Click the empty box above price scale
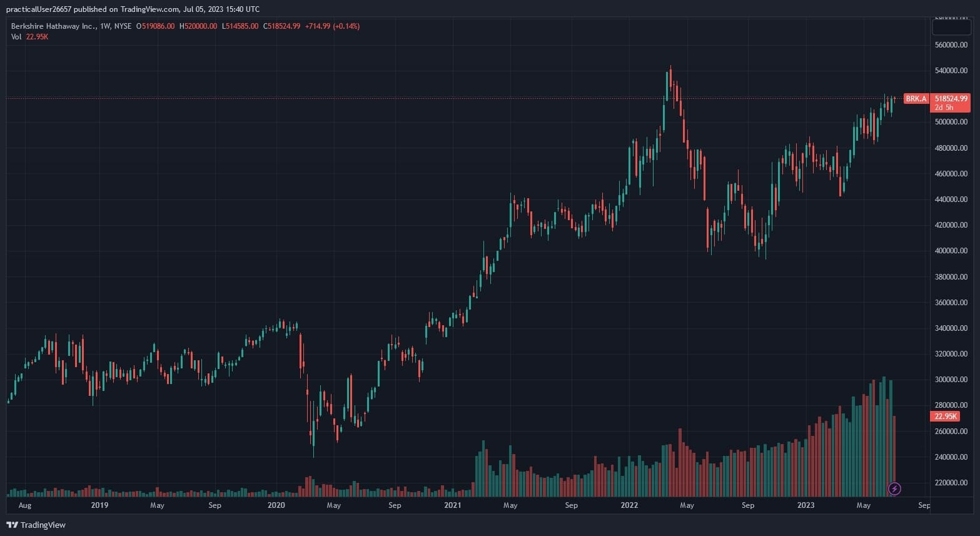Viewport: 980px width, 536px height. (x=951, y=27)
